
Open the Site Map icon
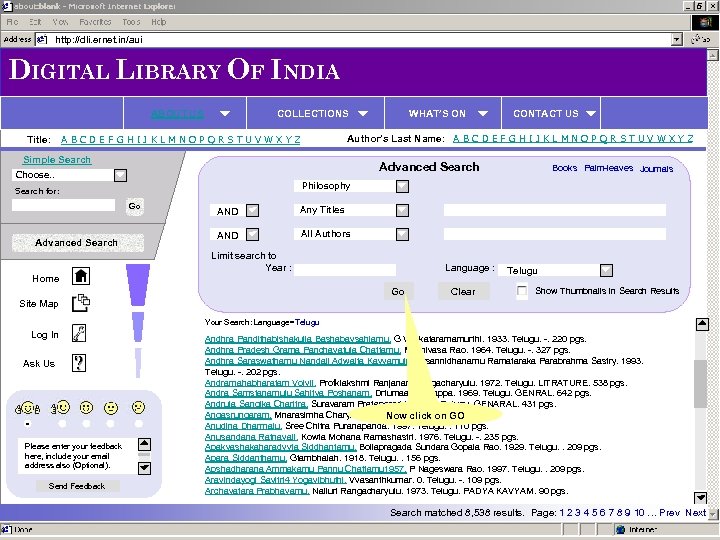81,303
